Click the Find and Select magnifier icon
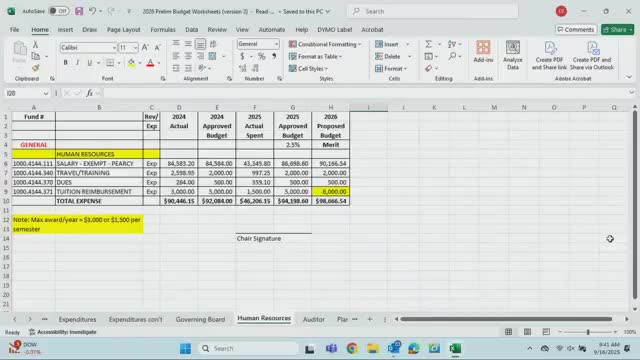 (452, 56)
